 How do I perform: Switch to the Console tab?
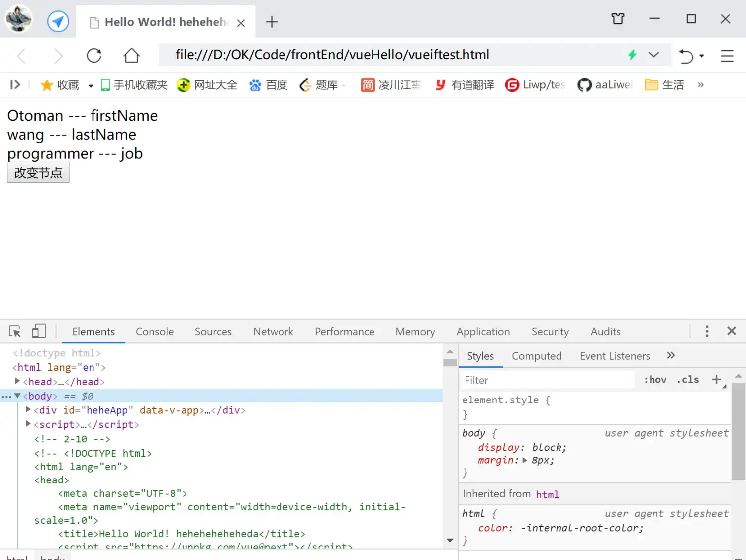click(155, 332)
